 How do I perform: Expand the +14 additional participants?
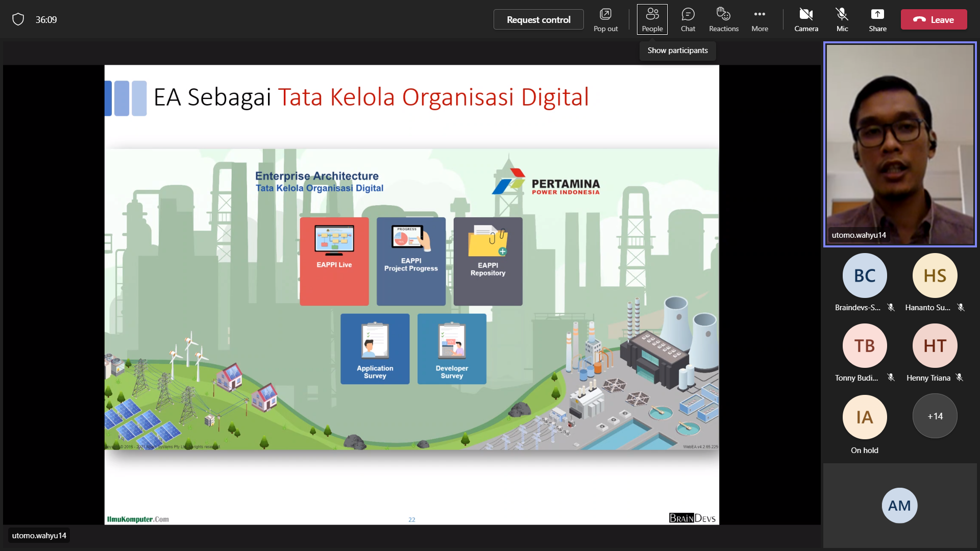(935, 416)
